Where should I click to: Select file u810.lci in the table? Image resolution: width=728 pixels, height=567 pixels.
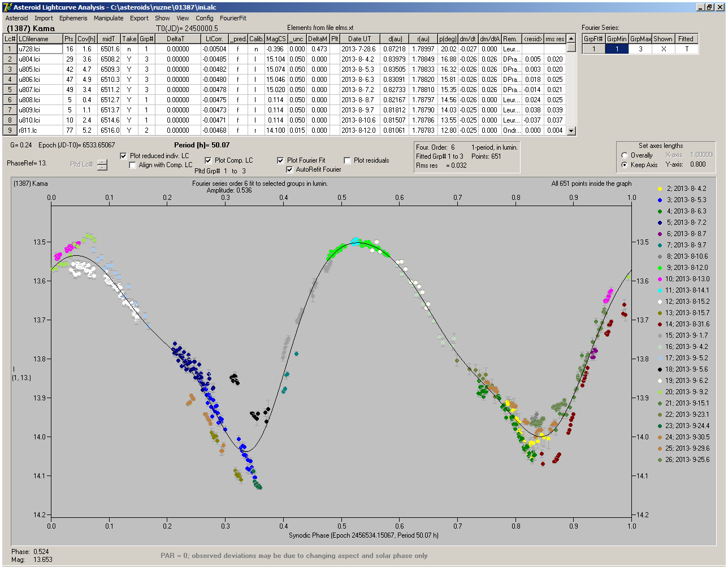click(40, 120)
